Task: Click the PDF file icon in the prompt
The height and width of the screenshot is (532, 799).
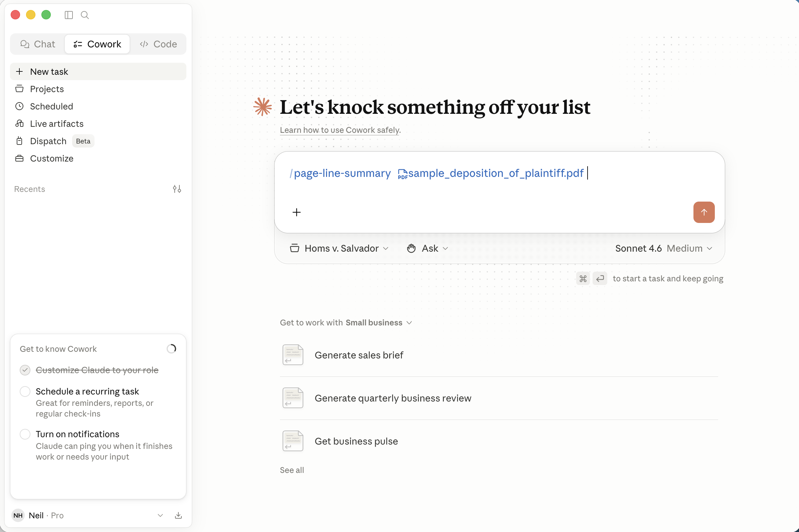Action: 403,174
